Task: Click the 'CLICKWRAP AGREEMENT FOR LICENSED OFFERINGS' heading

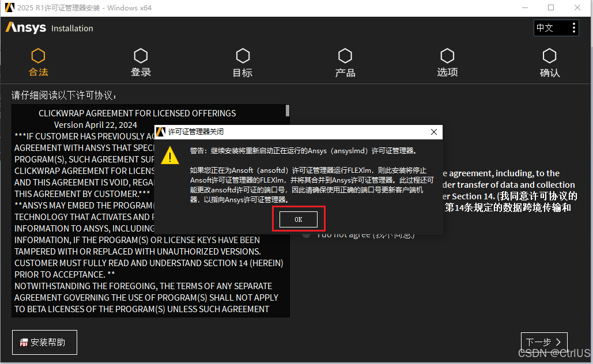Action: pyautogui.click(x=137, y=113)
